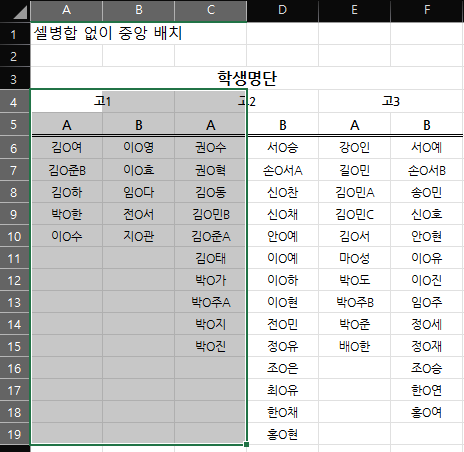Click cell 김O태
The image size is (464, 452).
coord(210,258)
